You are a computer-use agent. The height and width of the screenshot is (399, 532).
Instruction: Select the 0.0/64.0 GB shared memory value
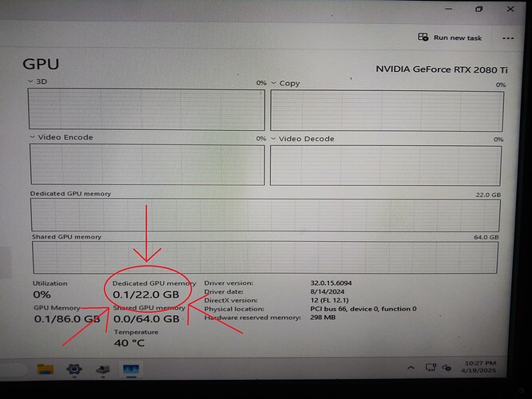coord(146,318)
